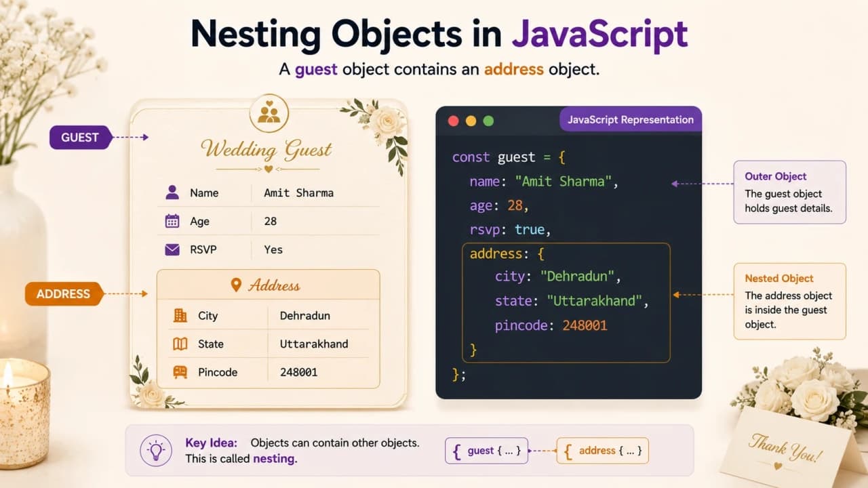
Task: Click the code line city: "Dehradun"
Action: coord(558,277)
